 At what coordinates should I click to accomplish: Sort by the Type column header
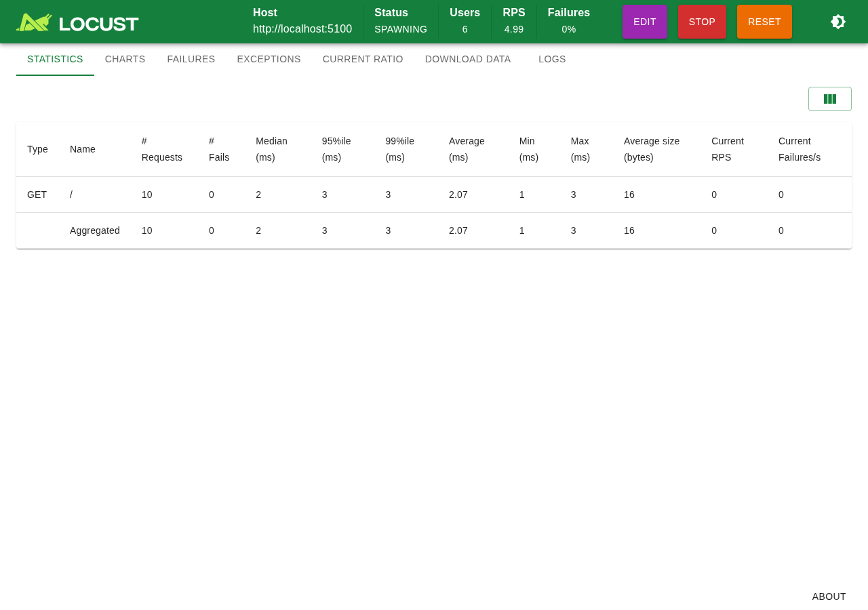(37, 149)
